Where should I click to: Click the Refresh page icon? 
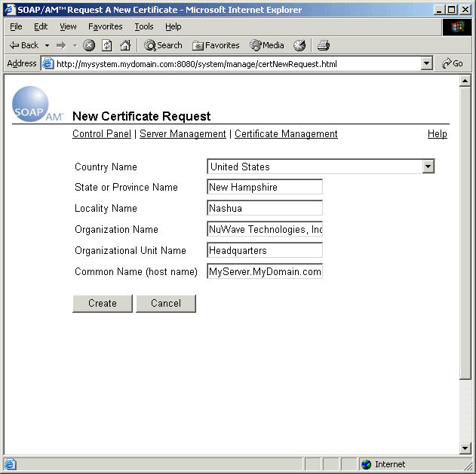pyautogui.click(x=107, y=45)
